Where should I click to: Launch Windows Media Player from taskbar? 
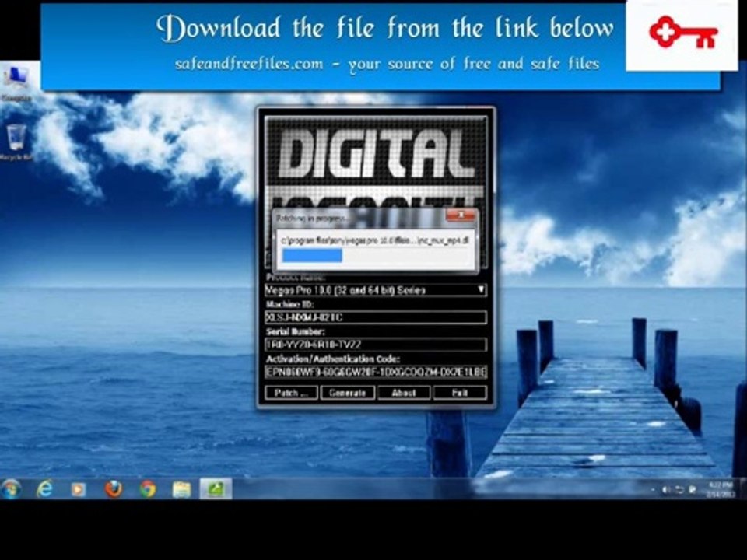click(79, 489)
